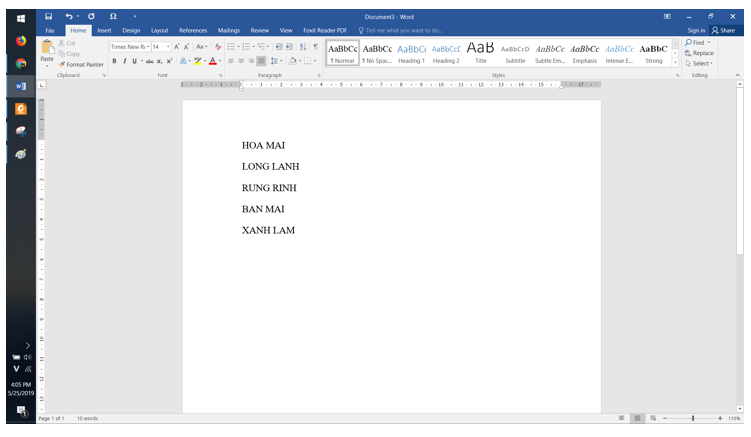This screenshot has height=437, width=751.
Task: Center align the text
Action: click(x=241, y=61)
